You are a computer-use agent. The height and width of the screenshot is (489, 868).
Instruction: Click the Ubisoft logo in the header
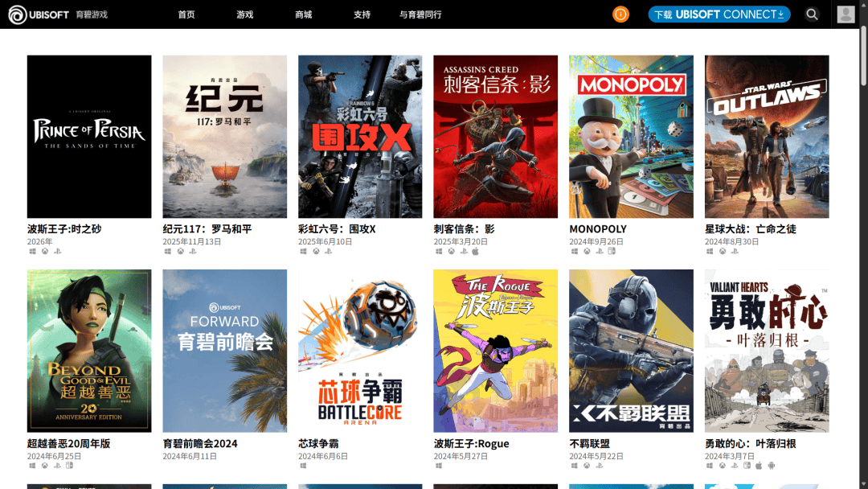[x=38, y=14]
